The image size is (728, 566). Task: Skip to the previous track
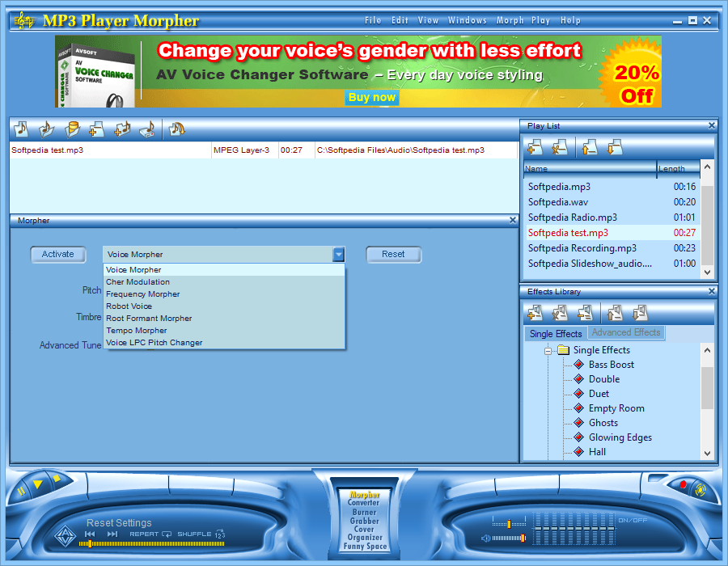[90, 534]
